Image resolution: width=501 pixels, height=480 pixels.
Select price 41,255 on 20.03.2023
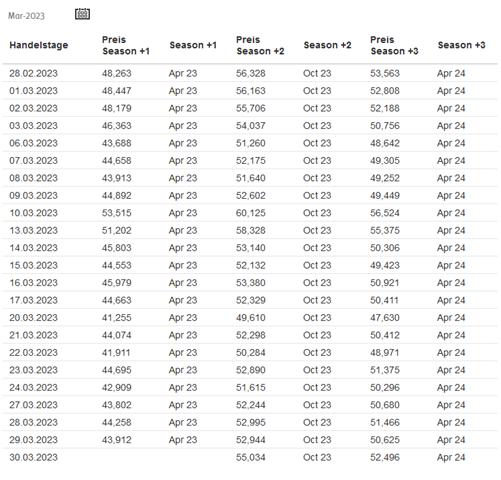(x=117, y=318)
